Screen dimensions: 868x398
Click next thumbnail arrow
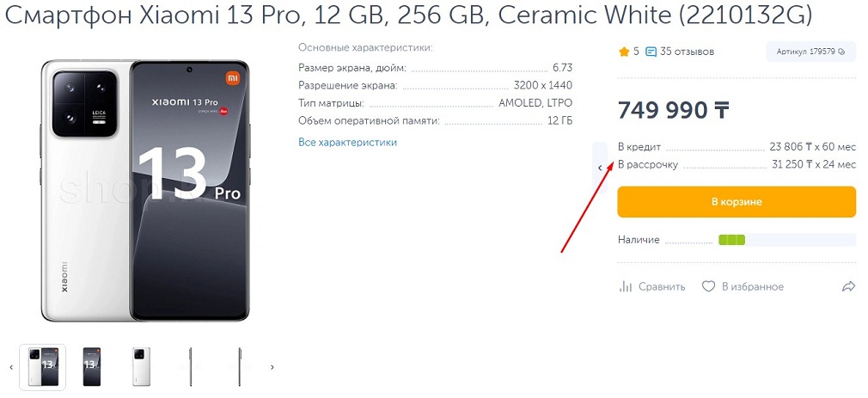point(272,367)
